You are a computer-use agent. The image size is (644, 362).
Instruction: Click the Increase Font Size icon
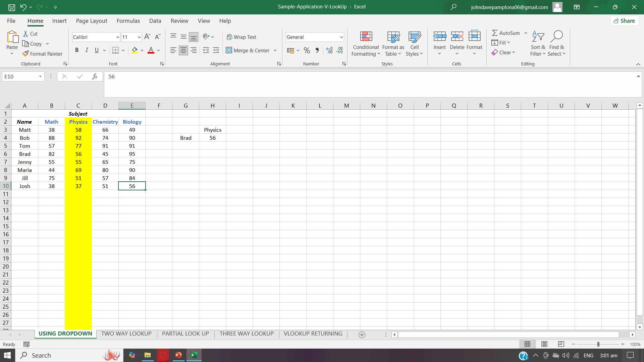[x=147, y=37]
